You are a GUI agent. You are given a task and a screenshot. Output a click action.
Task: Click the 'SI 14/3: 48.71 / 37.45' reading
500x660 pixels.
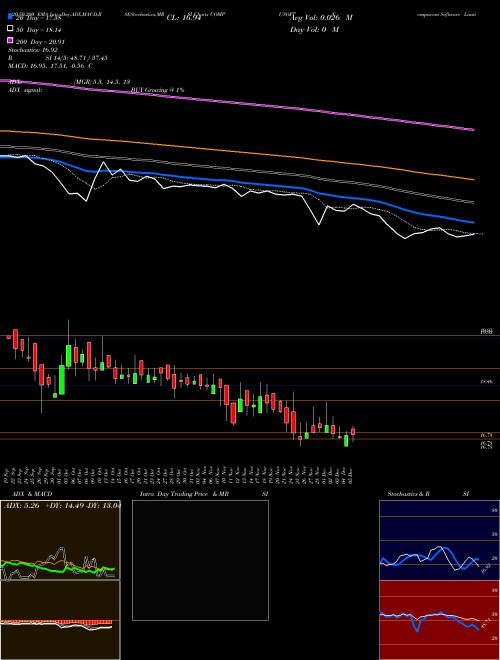[x=77, y=58]
